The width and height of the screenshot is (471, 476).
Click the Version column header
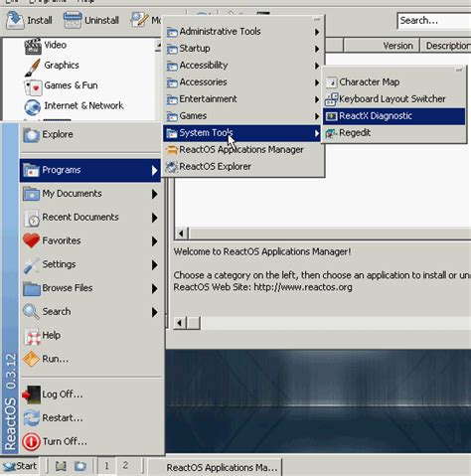pyautogui.click(x=382, y=46)
